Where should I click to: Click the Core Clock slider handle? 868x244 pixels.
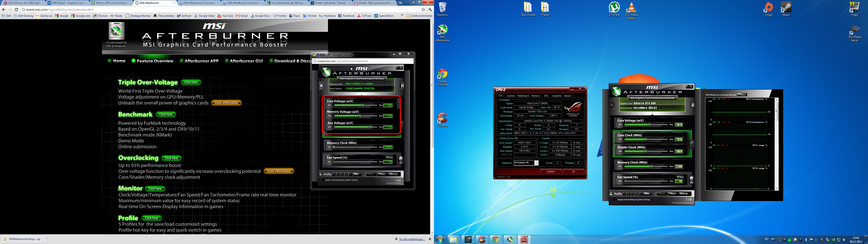[646, 139]
